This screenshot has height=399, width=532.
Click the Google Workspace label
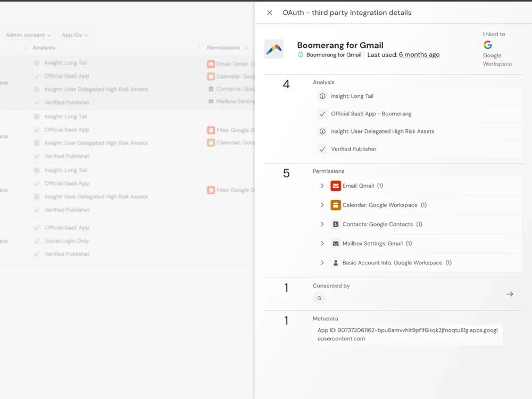tap(497, 60)
